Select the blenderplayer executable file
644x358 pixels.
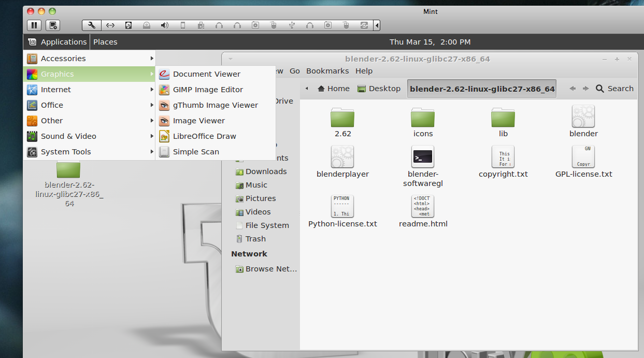click(x=342, y=162)
